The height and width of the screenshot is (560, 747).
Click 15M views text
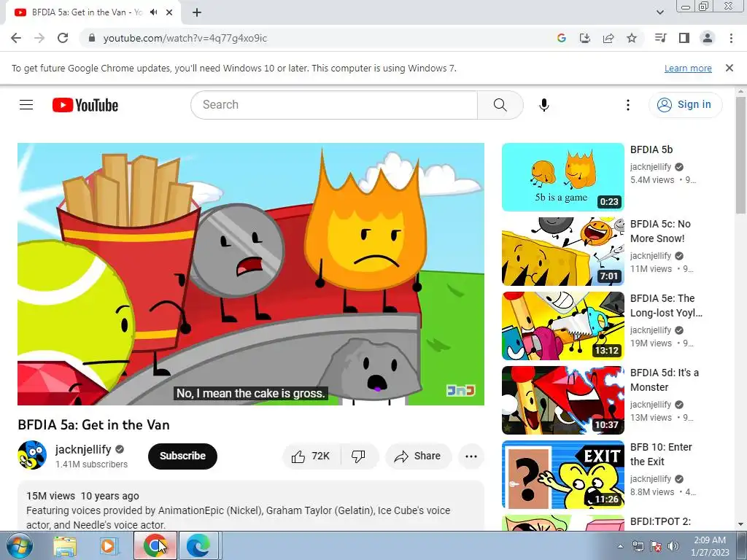point(50,496)
